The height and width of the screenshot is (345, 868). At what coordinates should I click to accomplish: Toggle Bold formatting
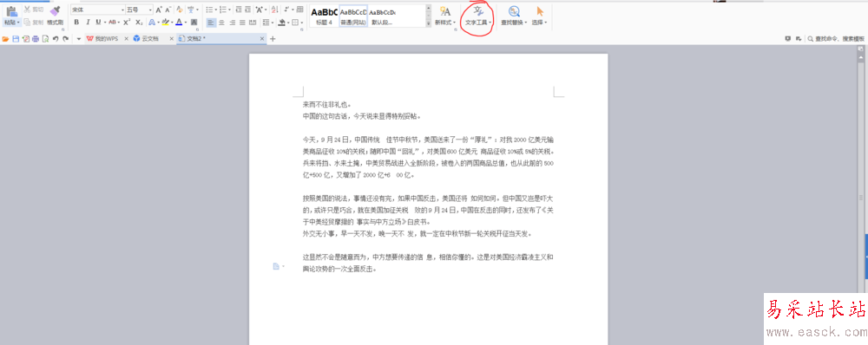pyautogui.click(x=76, y=23)
